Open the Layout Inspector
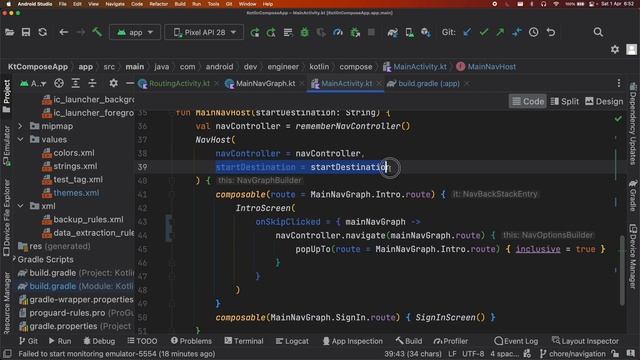Screen dimensions: 640x360 pos(585,341)
